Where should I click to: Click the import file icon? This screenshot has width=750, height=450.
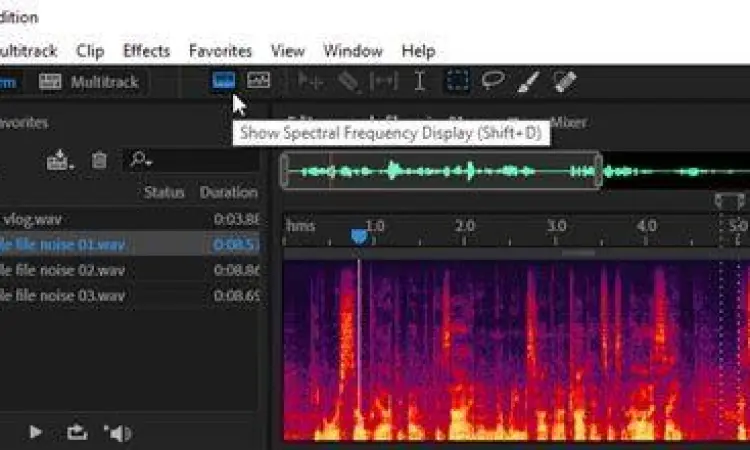[x=60, y=160]
